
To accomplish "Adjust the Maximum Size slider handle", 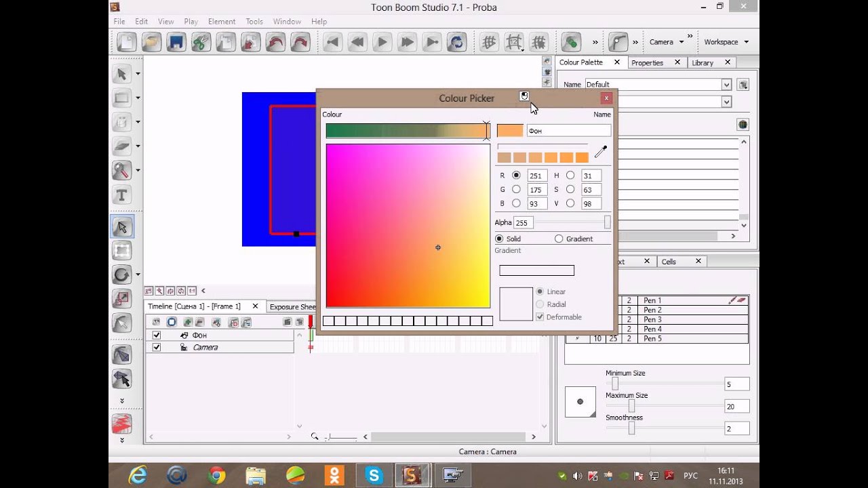I will point(631,406).
